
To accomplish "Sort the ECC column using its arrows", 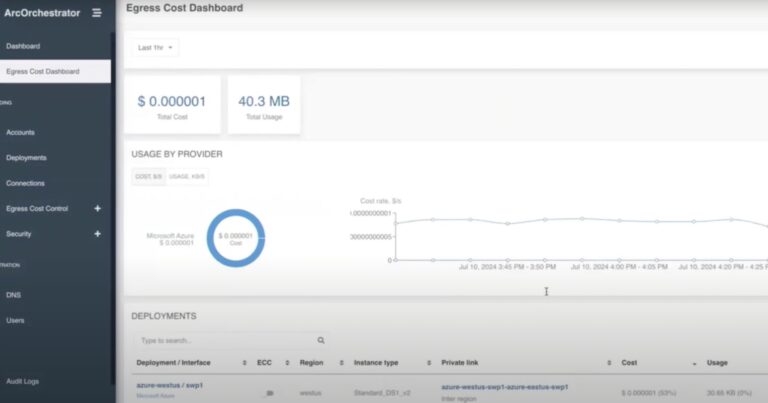I will point(286,362).
